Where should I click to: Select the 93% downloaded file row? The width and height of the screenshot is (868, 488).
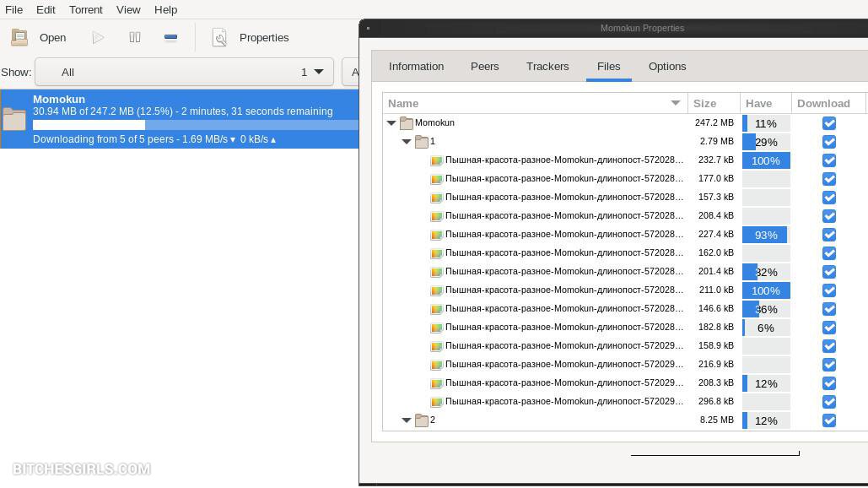point(563,235)
